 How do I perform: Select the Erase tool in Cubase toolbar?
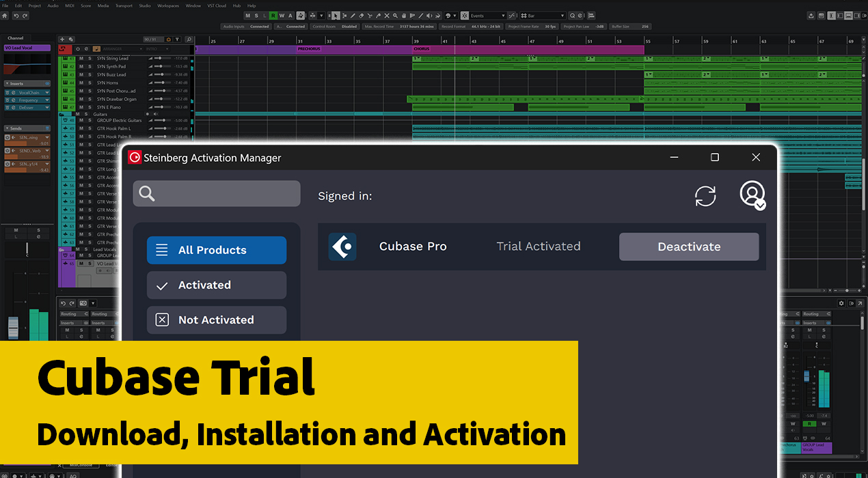(x=361, y=16)
